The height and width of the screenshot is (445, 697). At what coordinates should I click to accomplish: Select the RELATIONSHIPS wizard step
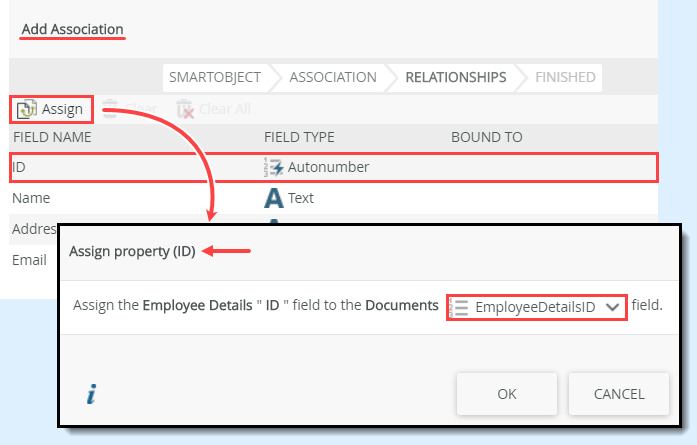click(x=455, y=77)
